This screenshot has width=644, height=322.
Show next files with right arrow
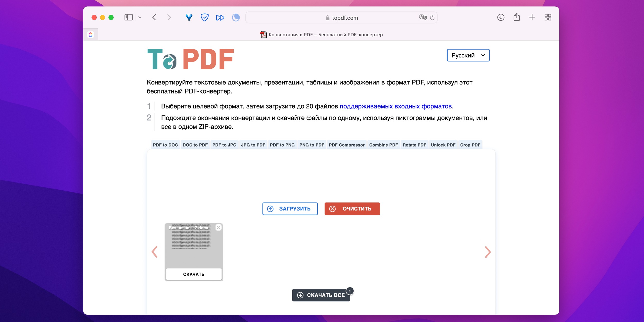tap(488, 252)
